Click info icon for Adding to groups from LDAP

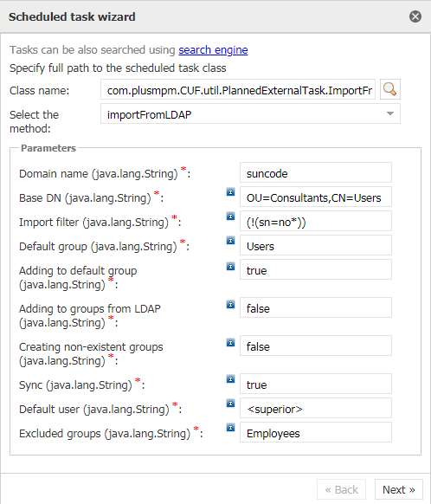click(x=230, y=304)
